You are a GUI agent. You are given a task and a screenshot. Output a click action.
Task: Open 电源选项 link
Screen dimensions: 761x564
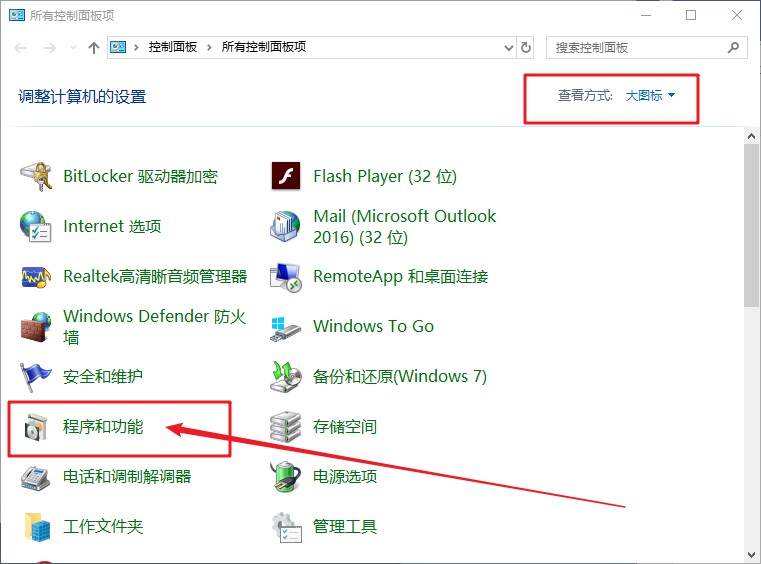pos(345,477)
